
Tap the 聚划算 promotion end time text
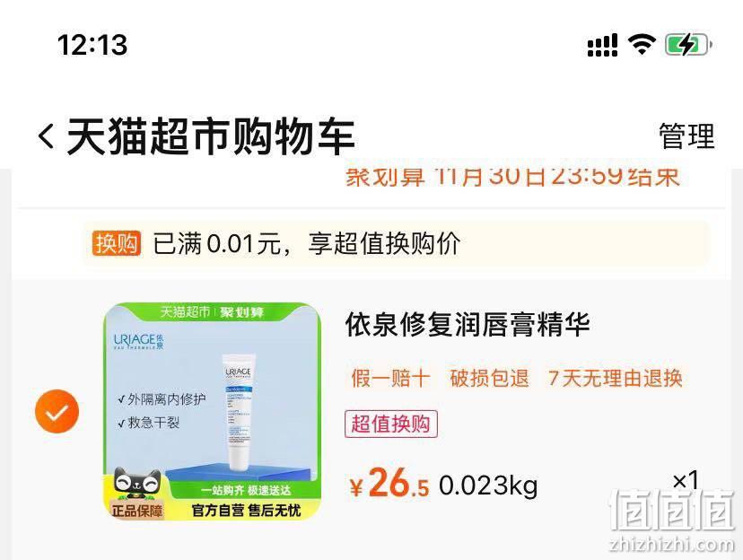click(512, 177)
